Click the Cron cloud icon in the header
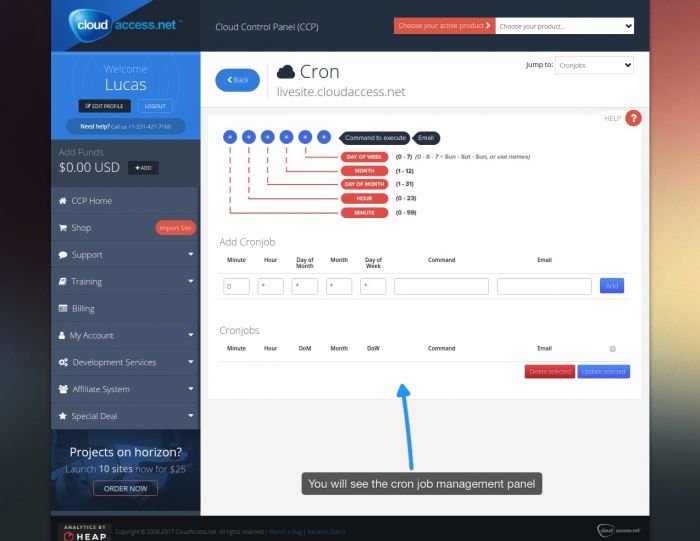The width and height of the screenshot is (700, 541). click(286, 71)
